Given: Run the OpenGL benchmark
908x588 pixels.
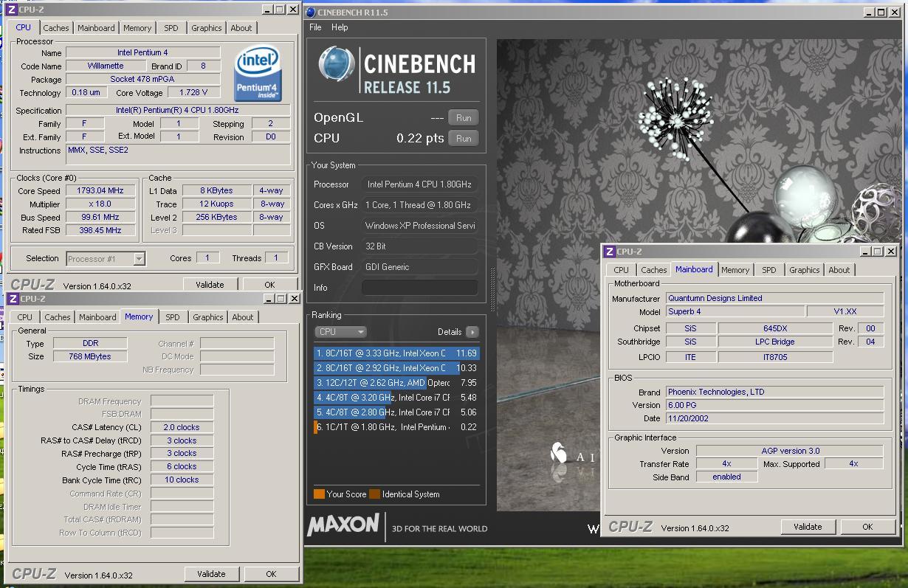Looking at the screenshot, I should (464, 118).
